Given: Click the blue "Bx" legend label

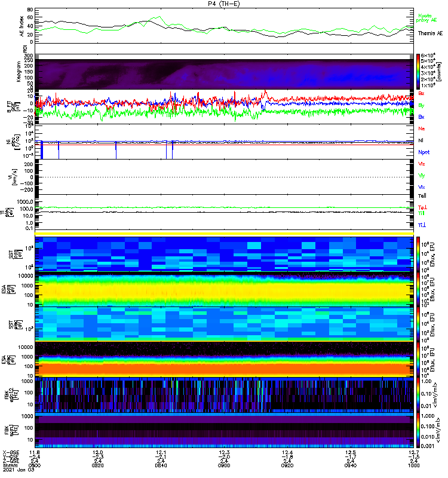Looking at the screenshot, I should pos(421,117).
